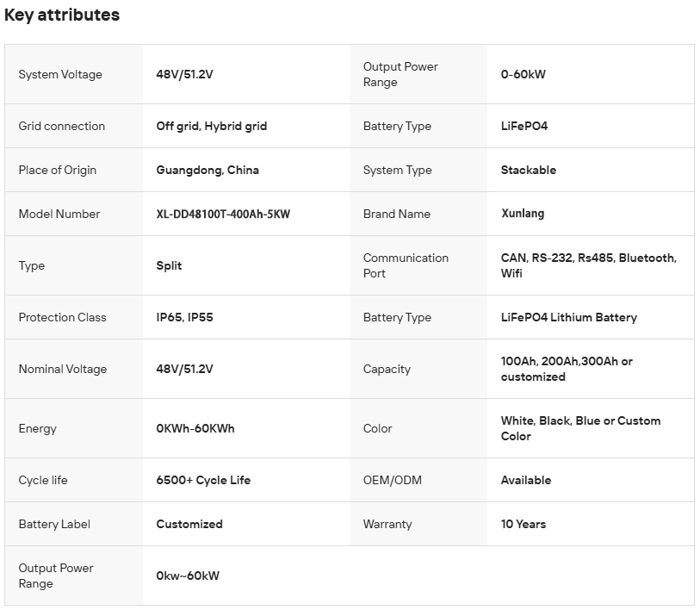The width and height of the screenshot is (700, 610).
Task: Select the 0-60kW output power value
Action: tap(523, 74)
